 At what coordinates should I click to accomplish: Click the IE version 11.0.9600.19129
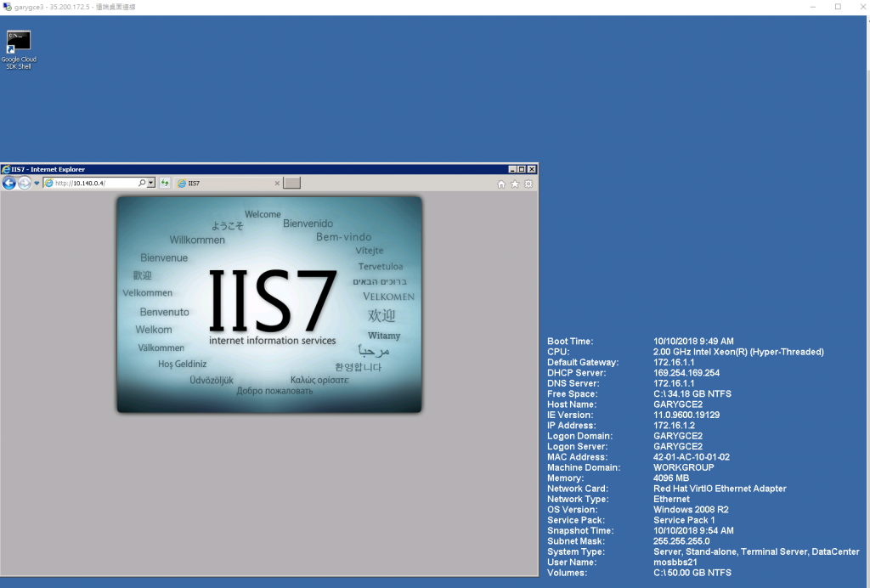686,415
